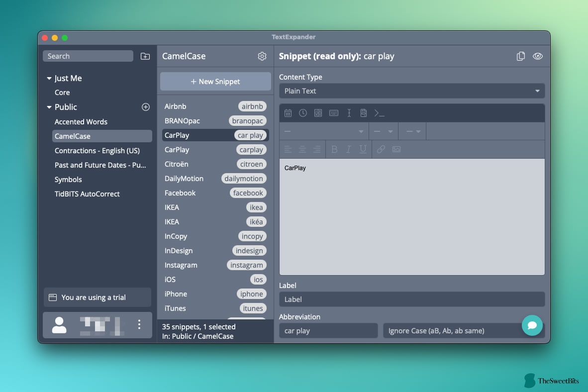Open the account options three-dot menu
The height and width of the screenshot is (392, 588).
pyautogui.click(x=139, y=324)
